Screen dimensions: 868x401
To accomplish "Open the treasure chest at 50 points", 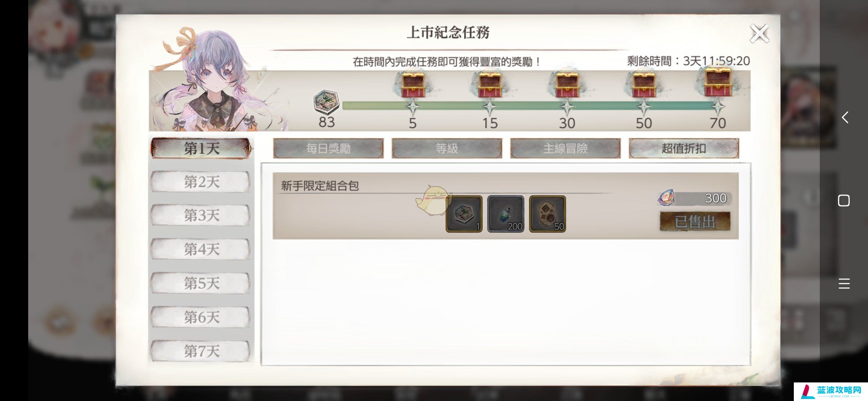I will [644, 85].
